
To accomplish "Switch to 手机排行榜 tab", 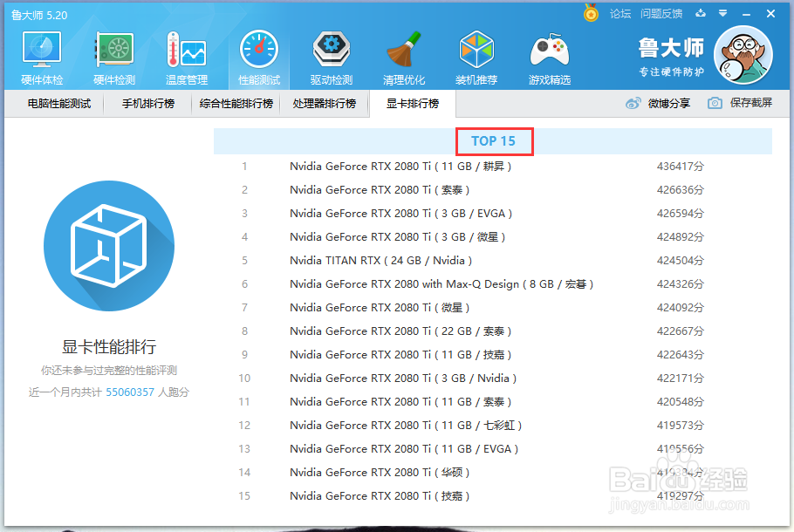I will click(x=147, y=104).
